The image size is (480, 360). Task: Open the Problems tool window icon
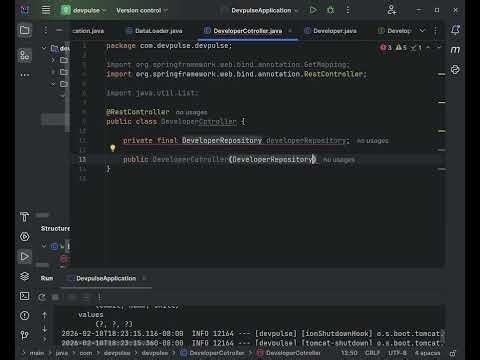[x=24, y=315]
